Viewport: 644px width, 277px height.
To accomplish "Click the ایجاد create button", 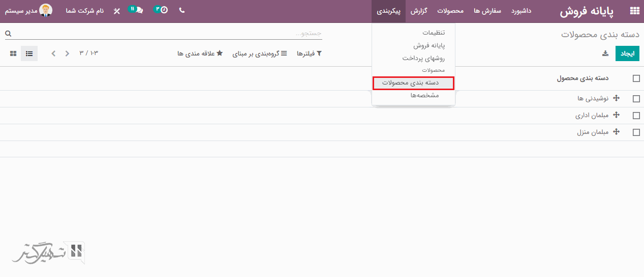I will click(627, 53).
